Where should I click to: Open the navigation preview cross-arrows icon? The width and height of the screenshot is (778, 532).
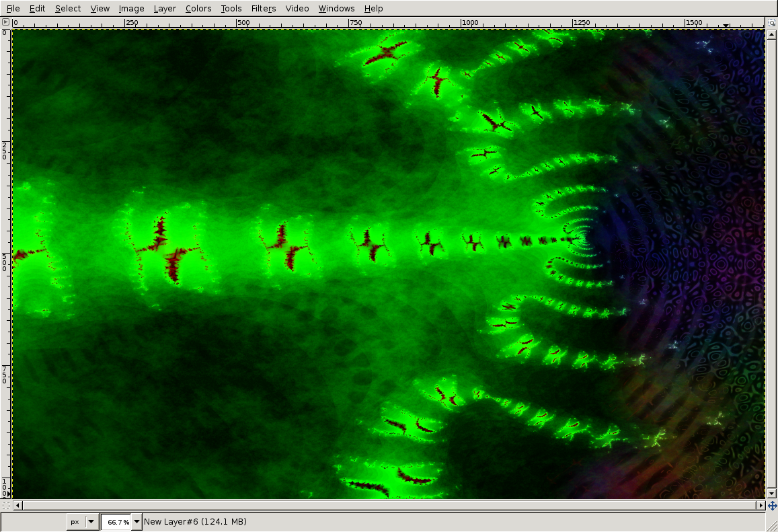pyautogui.click(x=772, y=506)
